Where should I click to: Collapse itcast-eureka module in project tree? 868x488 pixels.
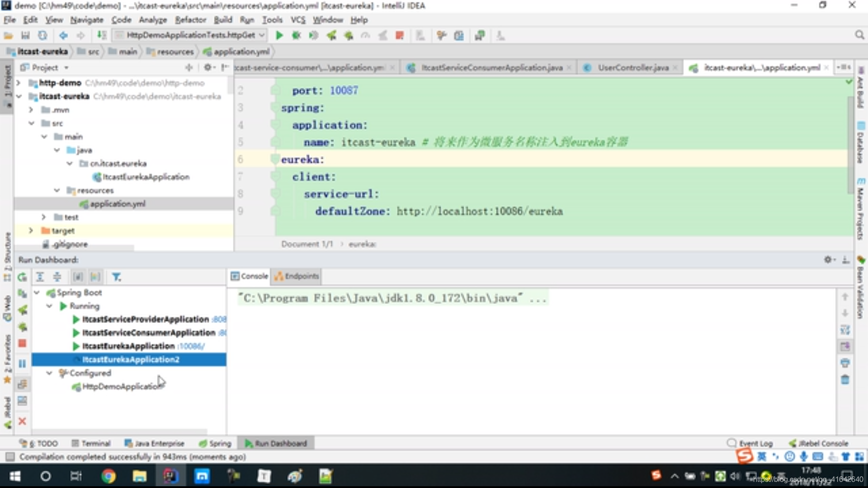point(19,96)
